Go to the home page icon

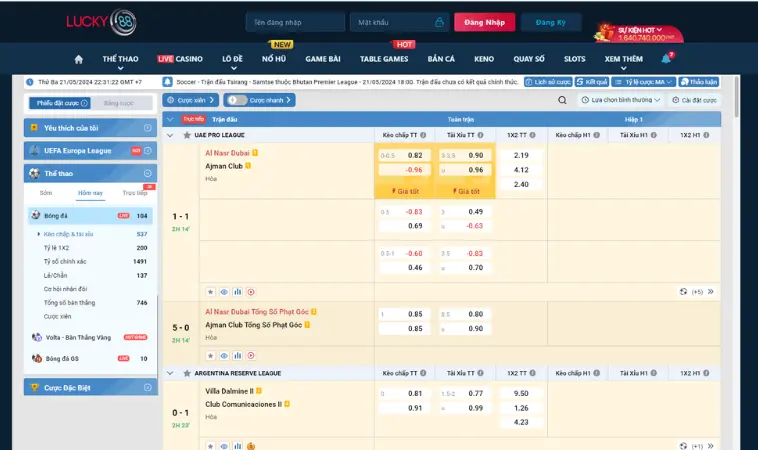79,59
